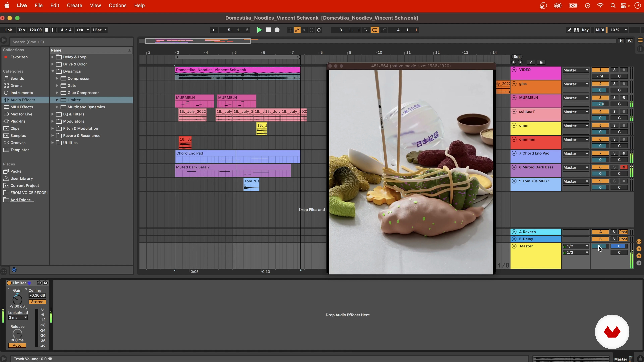Fold the schluerf track
Image resolution: width=644 pixels, height=362 pixels.
[x=514, y=112]
